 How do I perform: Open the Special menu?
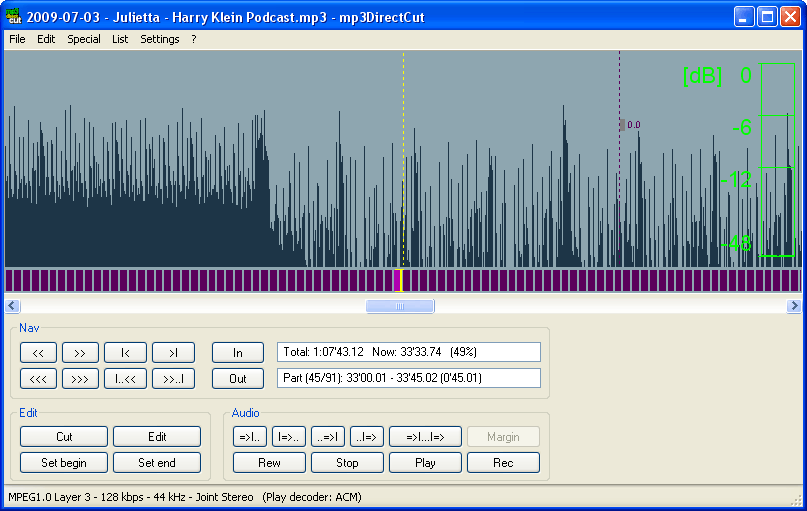click(83, 39)
